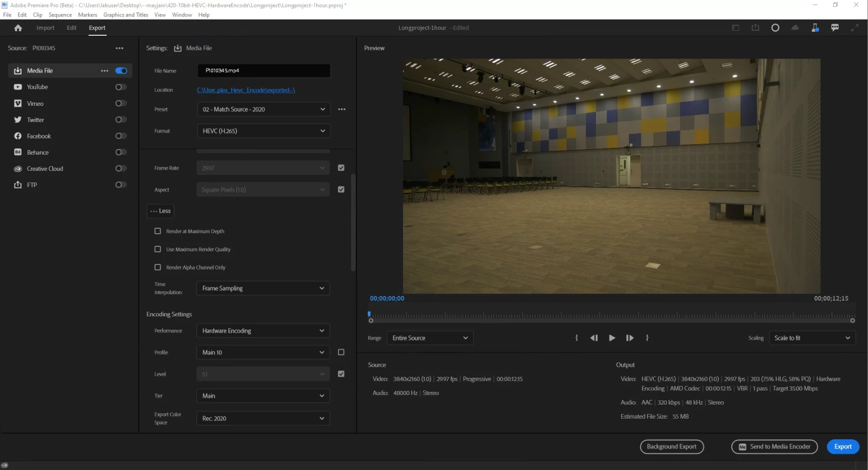
Task: Switch to the Import tab
Action: click(45, 28)
